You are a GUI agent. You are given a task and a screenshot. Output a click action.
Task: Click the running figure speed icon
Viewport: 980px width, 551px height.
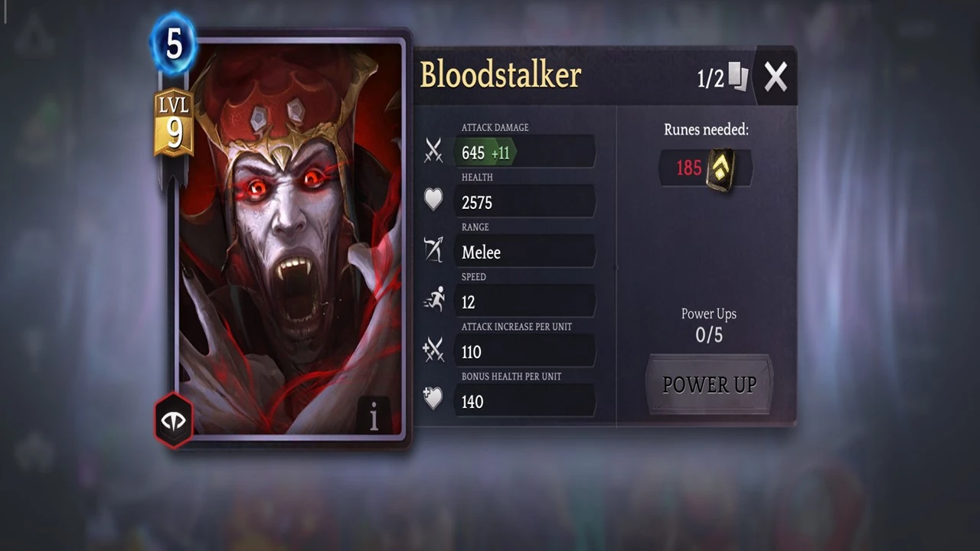point(433,300)
